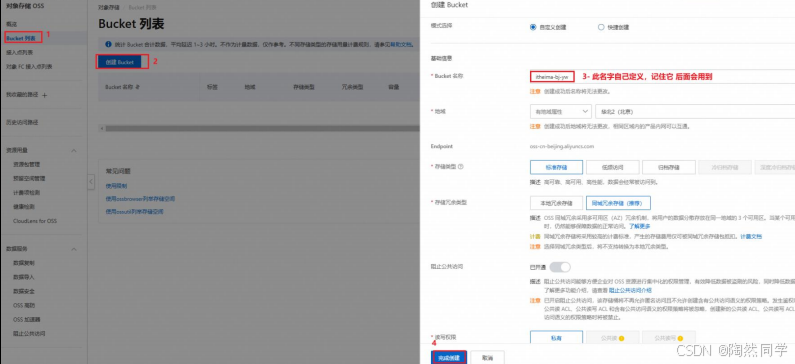Click the endpoint text oss-cn-beijing.aliyuncs.com
This screenshot has width=795, height=364.
pos(561,146)
